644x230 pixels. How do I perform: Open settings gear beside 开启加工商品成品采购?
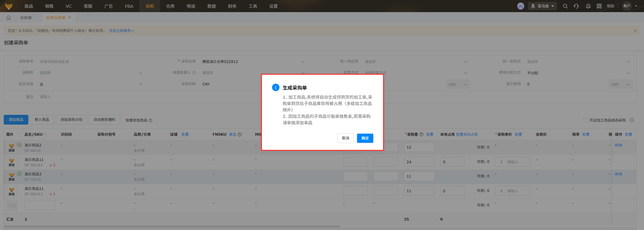(x=632, y=120)
